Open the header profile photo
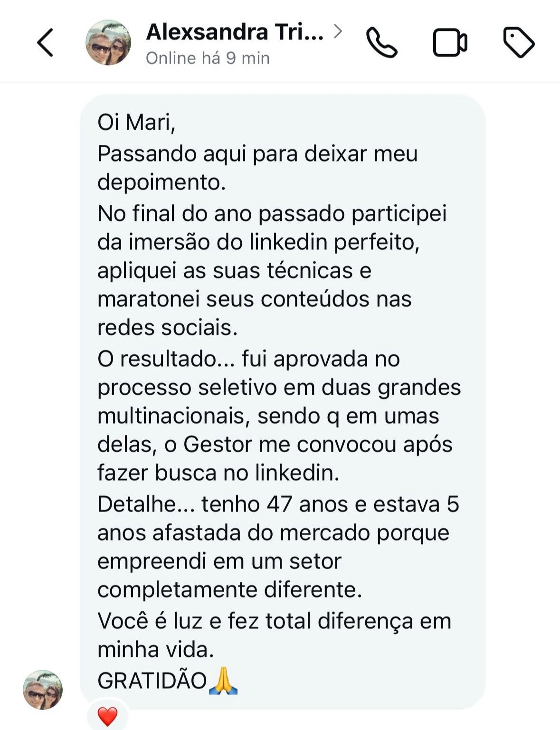 coord(108,43)
